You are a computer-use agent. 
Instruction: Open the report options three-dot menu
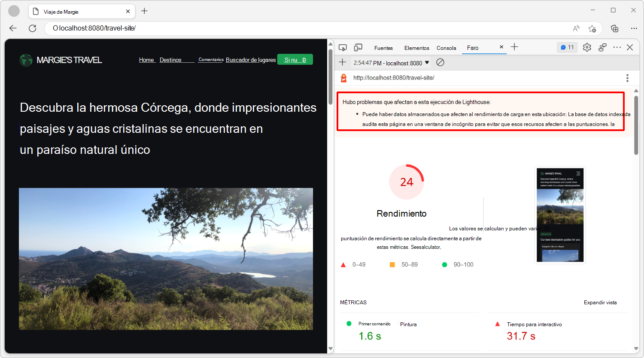(x=627, y=78)
